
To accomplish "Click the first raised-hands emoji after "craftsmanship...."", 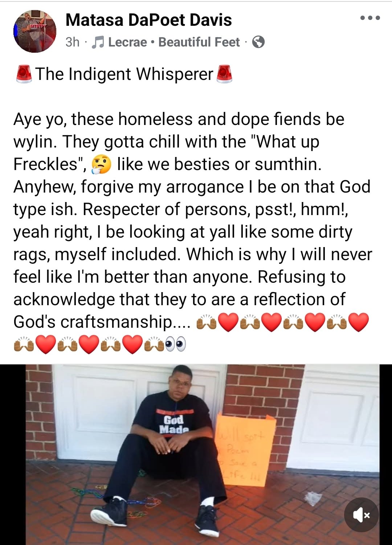I will 207,323.
